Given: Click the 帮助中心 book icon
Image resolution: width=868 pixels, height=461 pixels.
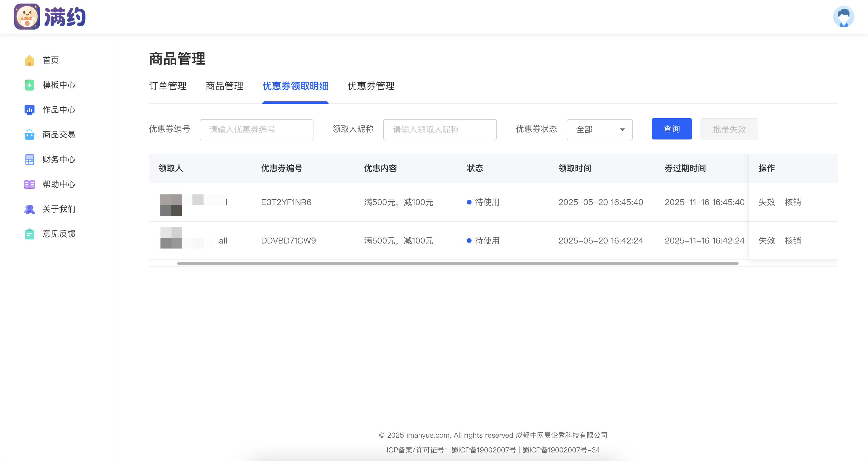Looking at the screenshot, I should (x=29, y=184).
